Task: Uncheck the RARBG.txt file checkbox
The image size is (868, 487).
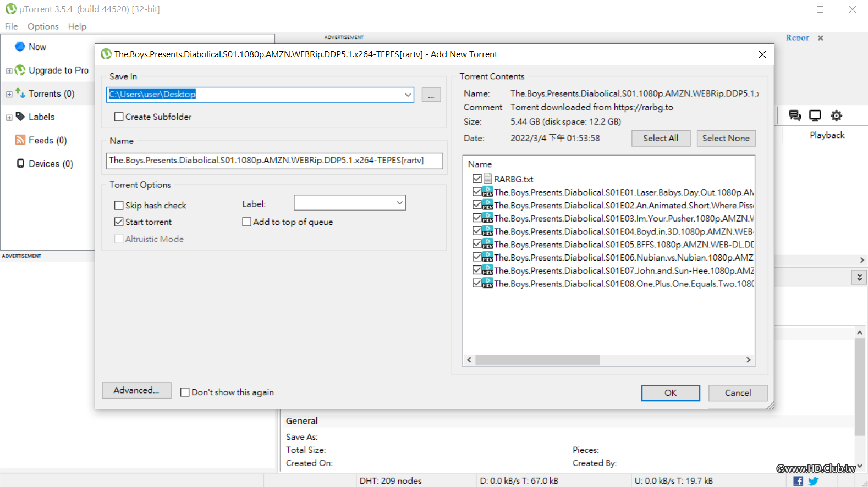Action: [477, 179]
